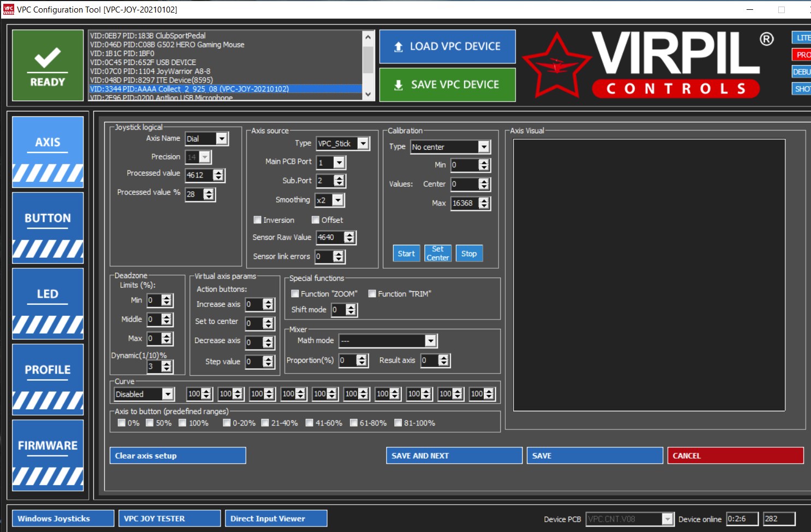Image resolution: width=811 pixels, height=532 pixels.
Task: Enable Function ZOOM checkbox
Action: [x=295, y=294]
